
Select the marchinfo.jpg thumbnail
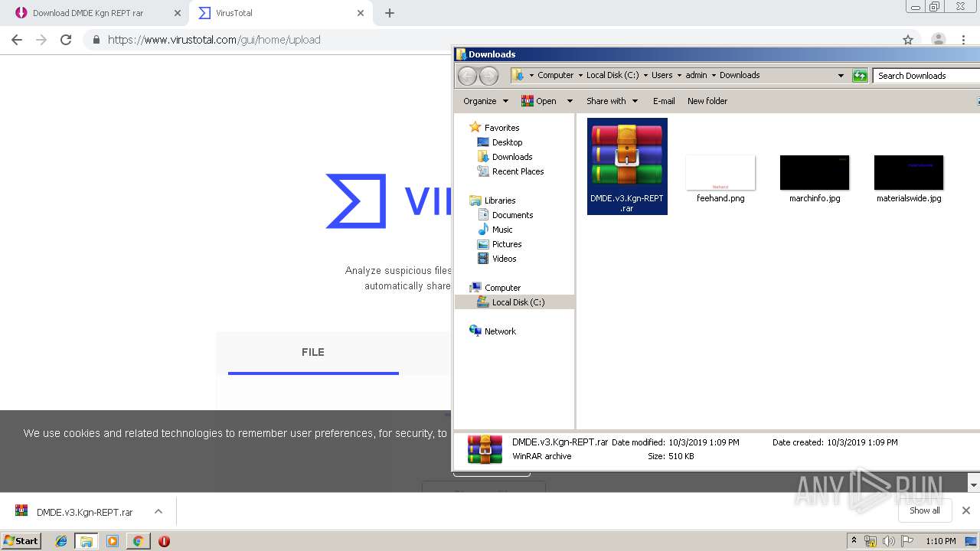click(x=815, y=172)
